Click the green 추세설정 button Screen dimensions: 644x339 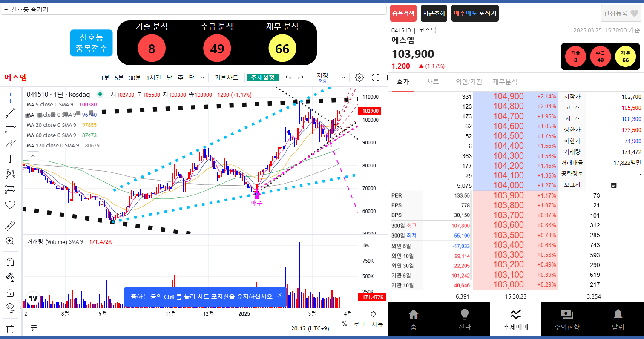pos(263,78)
